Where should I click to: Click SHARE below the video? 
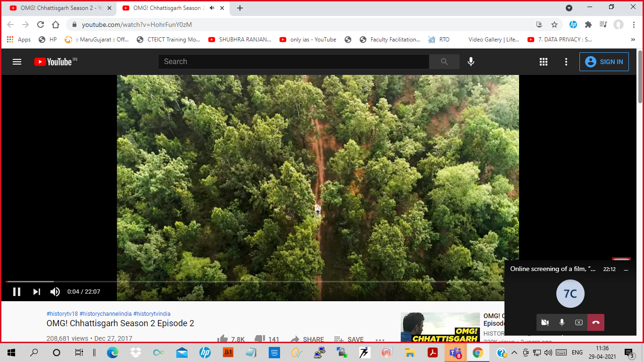click(307, 339)
